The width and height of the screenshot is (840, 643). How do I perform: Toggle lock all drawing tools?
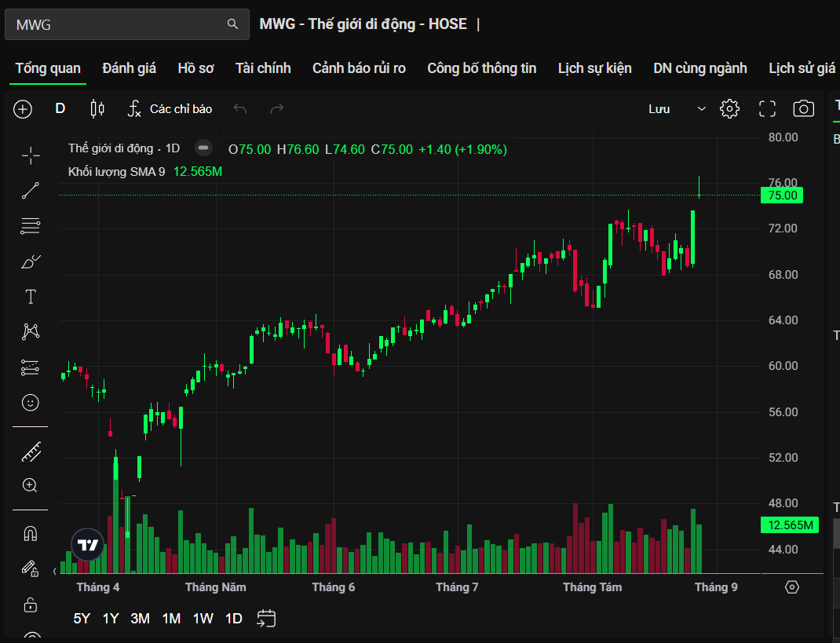pyautogui.click(x=31, y=605)
